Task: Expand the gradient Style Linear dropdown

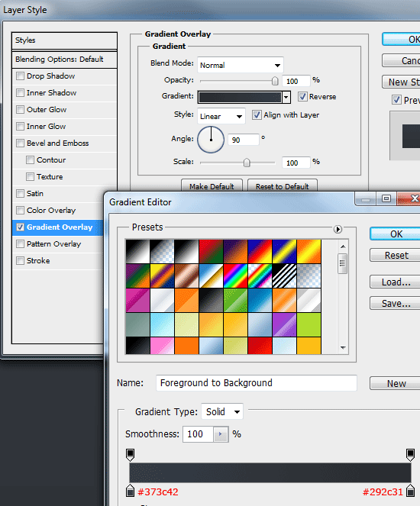Action: (221, 116)
